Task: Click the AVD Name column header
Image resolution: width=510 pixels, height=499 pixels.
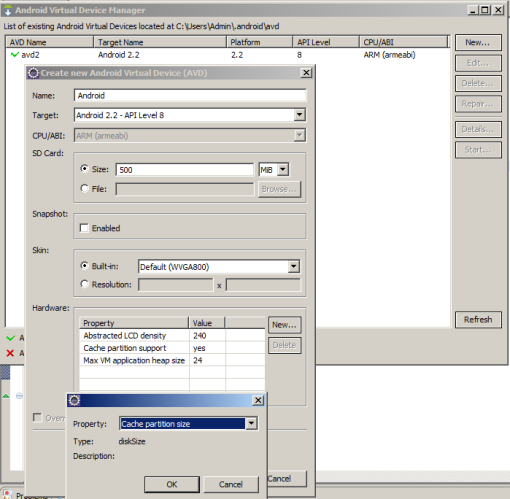Action: click(50, 42)
